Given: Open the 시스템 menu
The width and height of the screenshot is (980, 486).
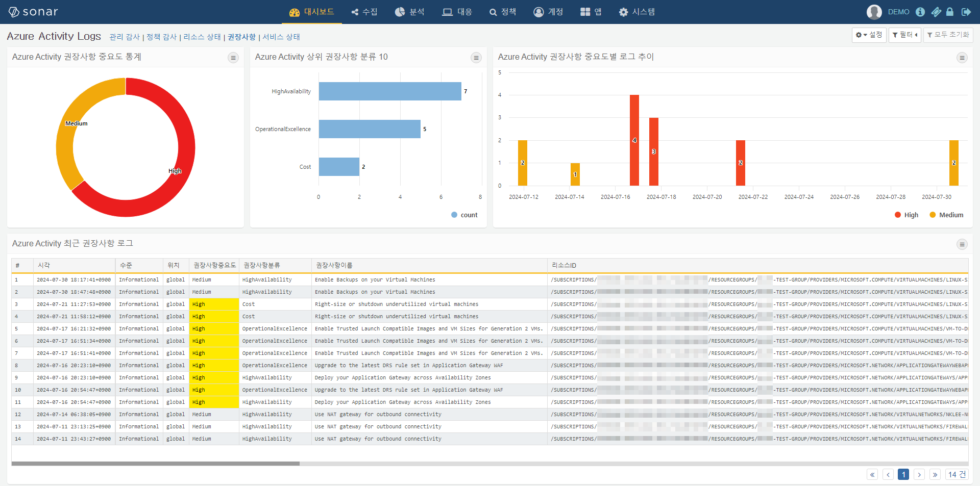Looking at the screenshot, I should pyautogui.click(x=637, y=12).
